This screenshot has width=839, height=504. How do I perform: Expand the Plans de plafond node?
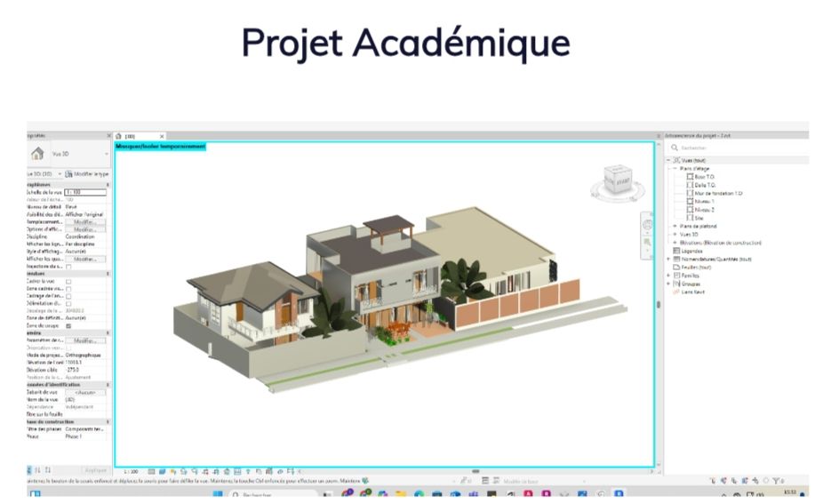tap(675, 227)
